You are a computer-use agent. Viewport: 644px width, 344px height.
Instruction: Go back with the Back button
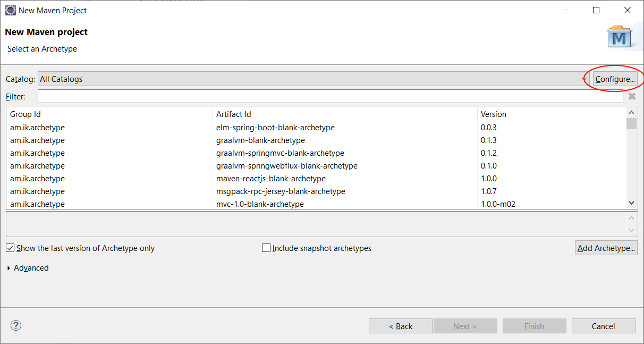coord(401,326)
